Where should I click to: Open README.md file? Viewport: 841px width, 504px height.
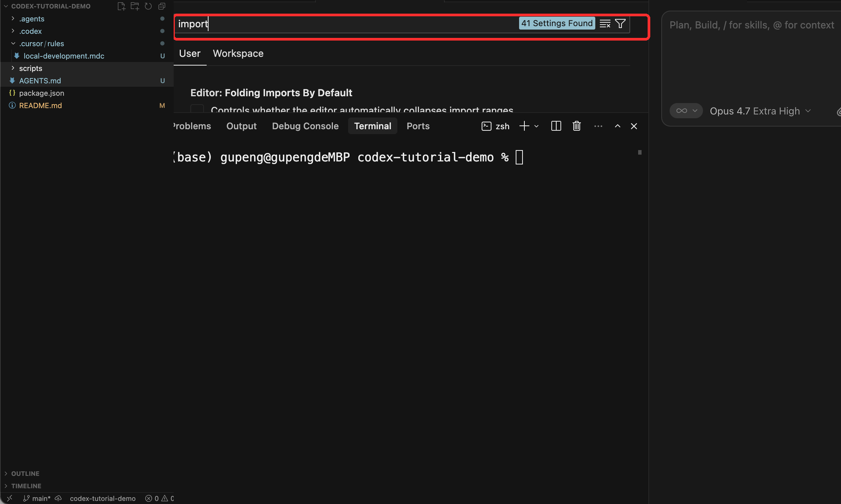pos(87,105)
